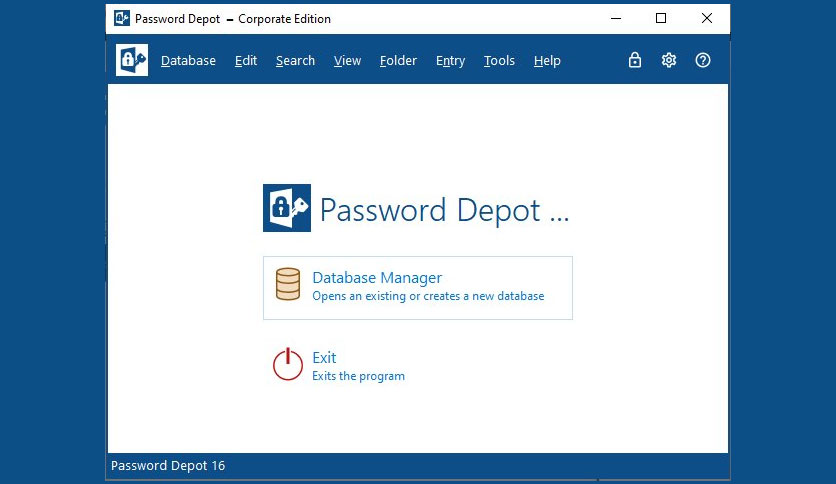The image size is (836, 484).
Task: Click the 'Password Depot ...' heading text
Action: (x=444, y=210)
